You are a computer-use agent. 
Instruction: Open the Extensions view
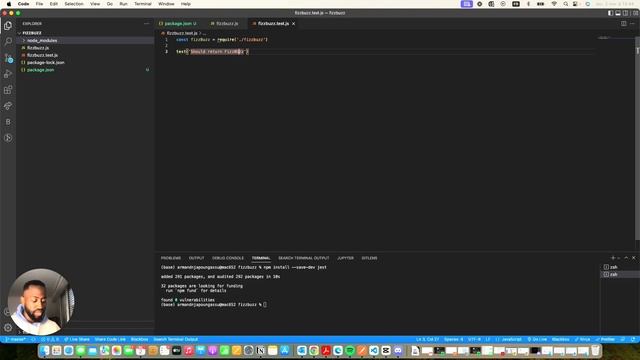click(8, 90)
